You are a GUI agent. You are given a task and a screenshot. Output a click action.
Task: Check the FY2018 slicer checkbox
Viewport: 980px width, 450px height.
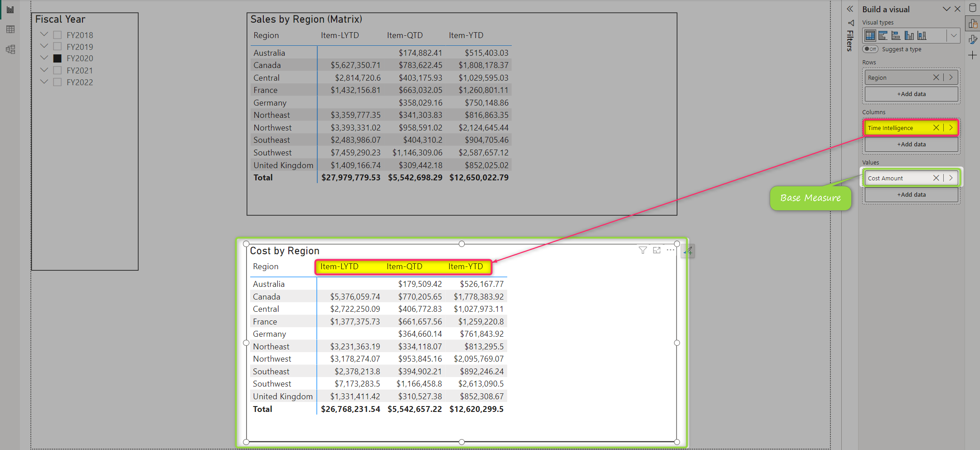tap(58, 35)
